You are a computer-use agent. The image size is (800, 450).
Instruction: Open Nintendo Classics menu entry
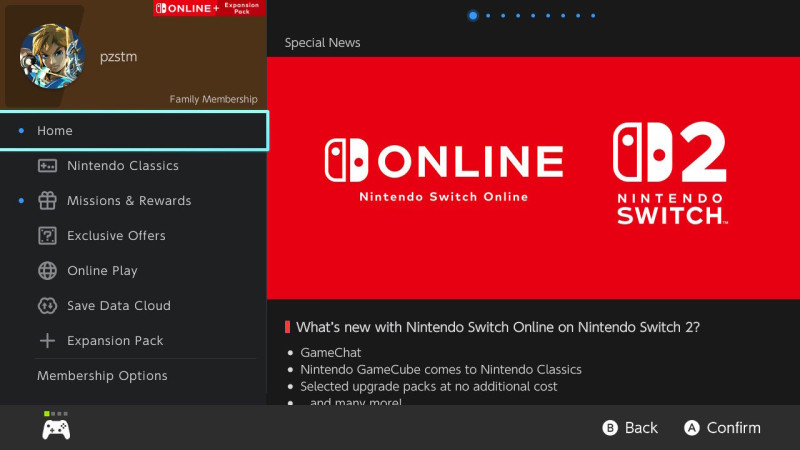(x=134, y=166)
